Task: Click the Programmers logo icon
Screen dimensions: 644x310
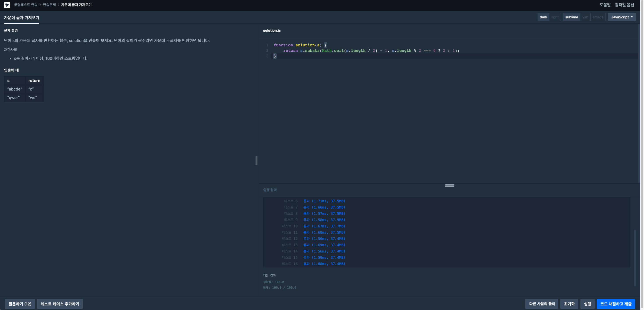Action: [7, 5]
